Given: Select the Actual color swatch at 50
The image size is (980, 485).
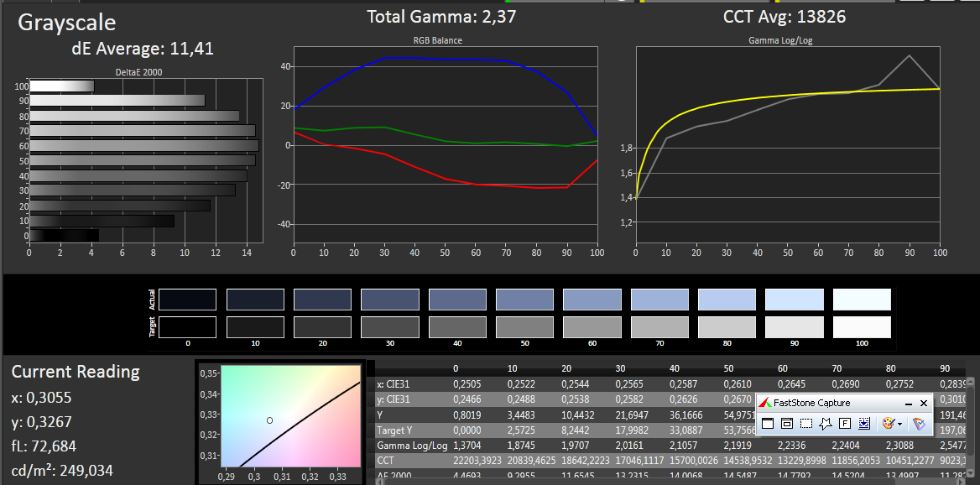Looking at the screenshot, I should click(x=524, y=300).
